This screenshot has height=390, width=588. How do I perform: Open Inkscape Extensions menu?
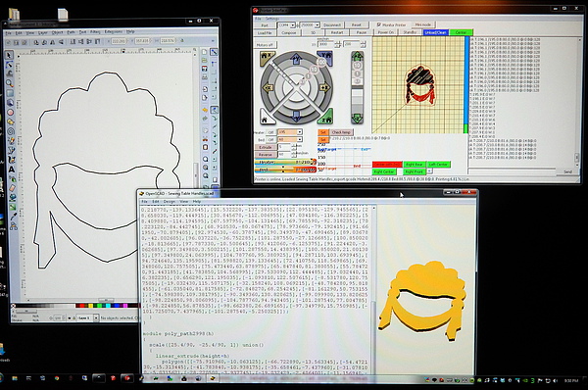click(114, 32)
